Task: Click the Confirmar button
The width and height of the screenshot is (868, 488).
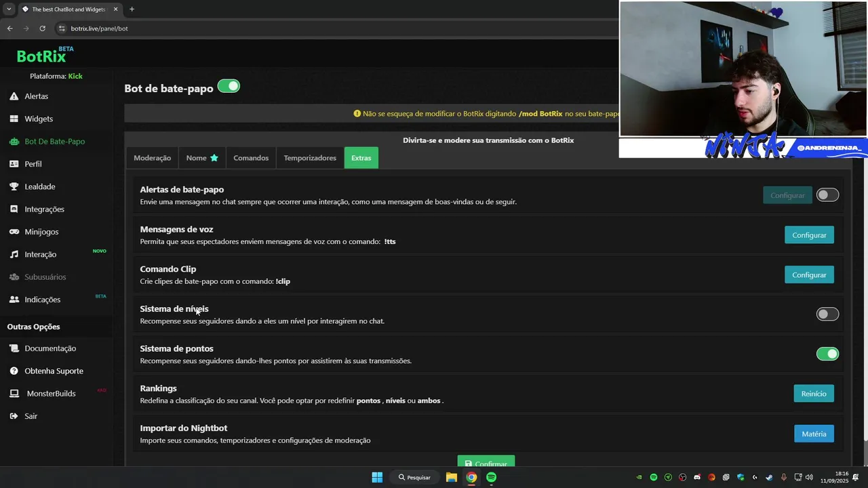Action: [486, 462]
